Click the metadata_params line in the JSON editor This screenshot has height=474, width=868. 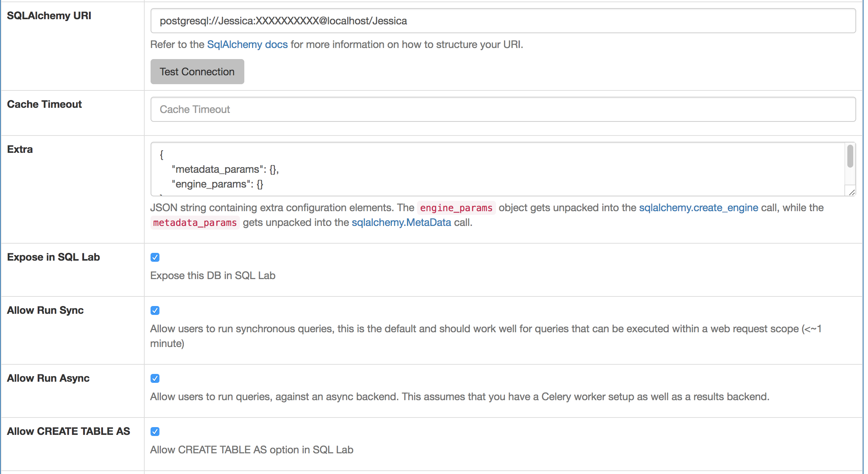coord(224,169)
